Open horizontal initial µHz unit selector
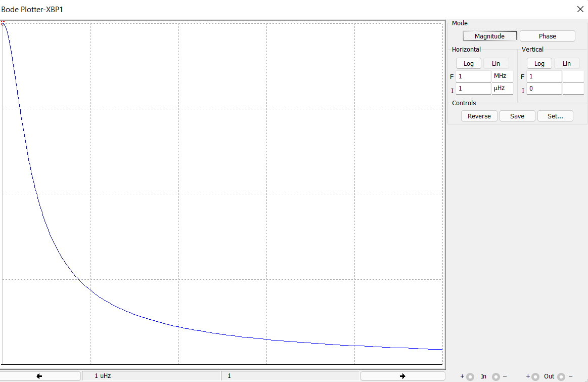This screenshot has width=588, height=382. 502,89
